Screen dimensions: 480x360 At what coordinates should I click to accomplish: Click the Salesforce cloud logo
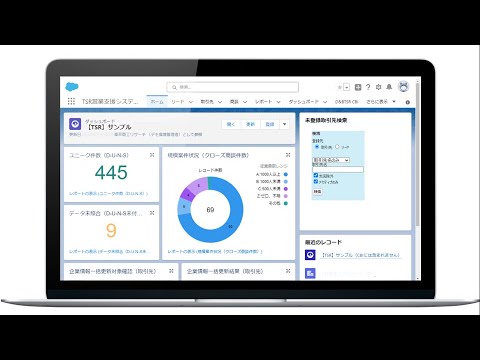click(72, 87)
